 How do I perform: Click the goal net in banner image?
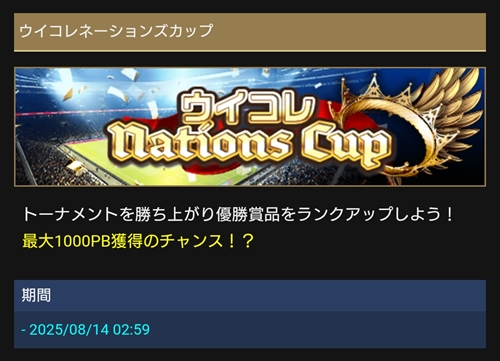(x=245, y=171)
